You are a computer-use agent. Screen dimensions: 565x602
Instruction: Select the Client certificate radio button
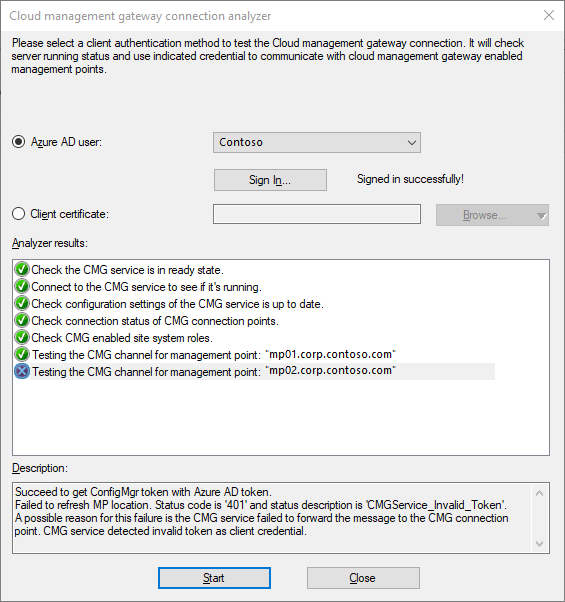coord(18,213)
